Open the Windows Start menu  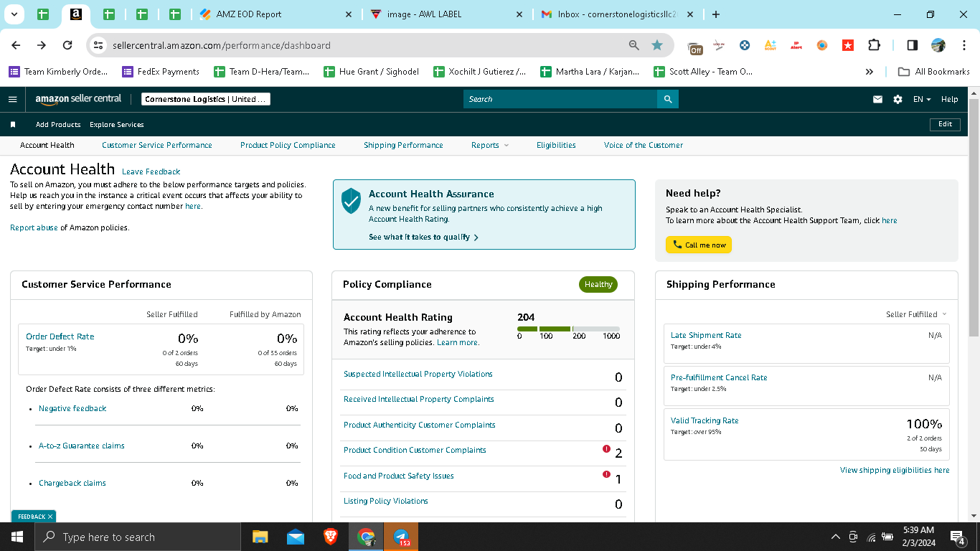pyautogui.click(x=17, y=537)
